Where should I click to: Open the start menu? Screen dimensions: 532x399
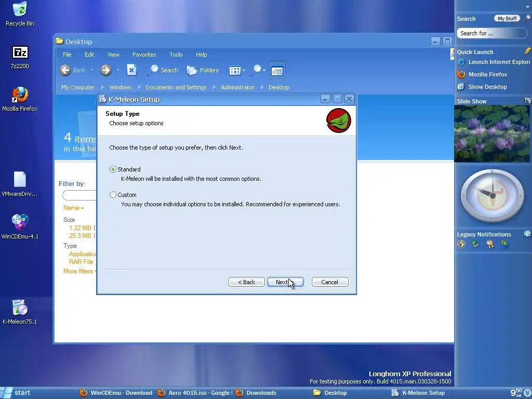tap(16, 393)
